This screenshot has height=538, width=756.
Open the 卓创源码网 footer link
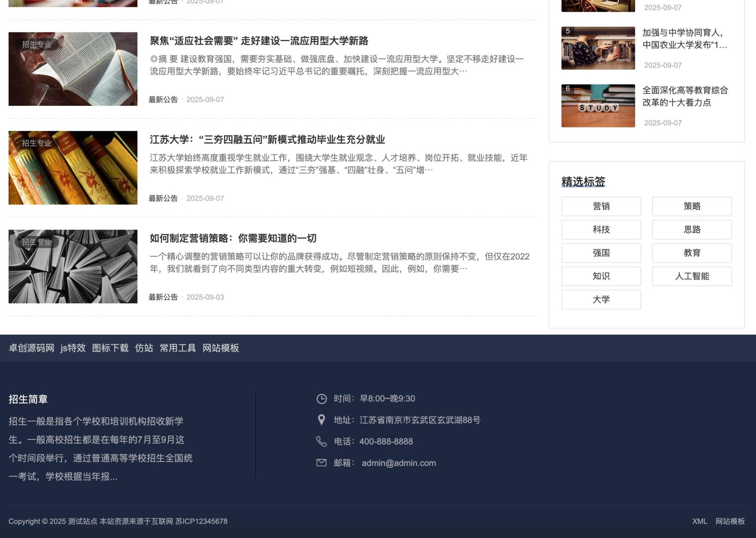pos(31,348)
